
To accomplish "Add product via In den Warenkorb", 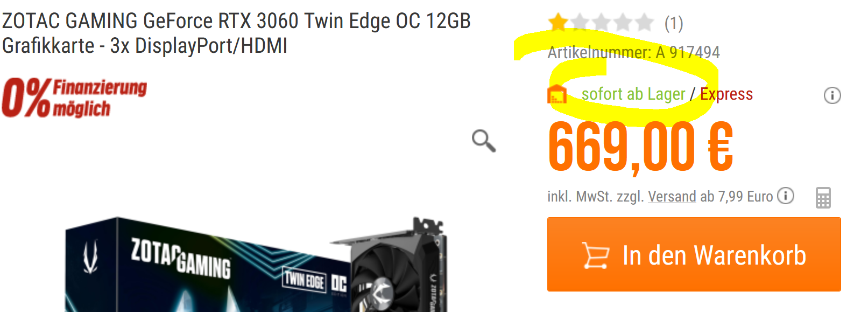I will (x=694, y=254).
